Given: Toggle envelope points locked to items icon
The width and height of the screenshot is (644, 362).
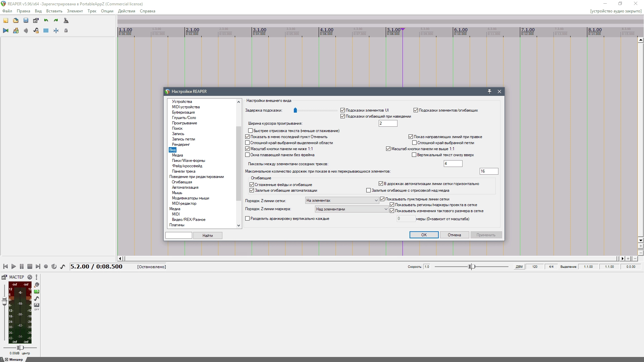Looking at the screenshot, I should [x=36, y=31].
